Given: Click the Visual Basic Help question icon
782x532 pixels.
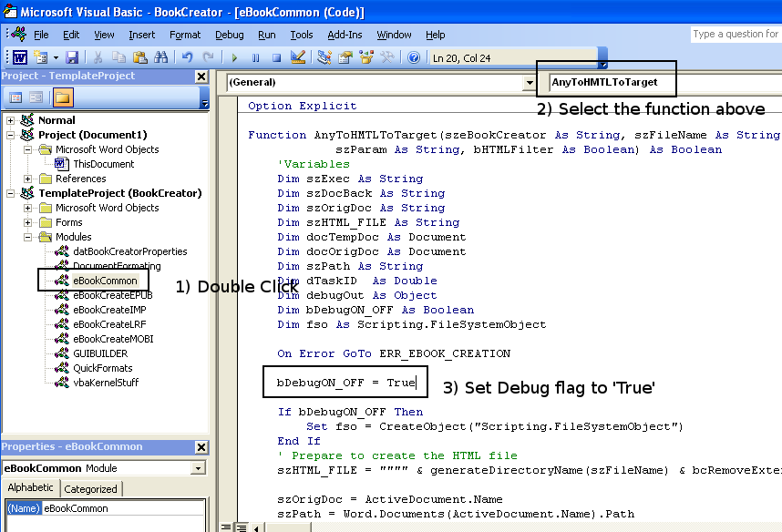Looking at the screenshot, I should click(414, 57).
